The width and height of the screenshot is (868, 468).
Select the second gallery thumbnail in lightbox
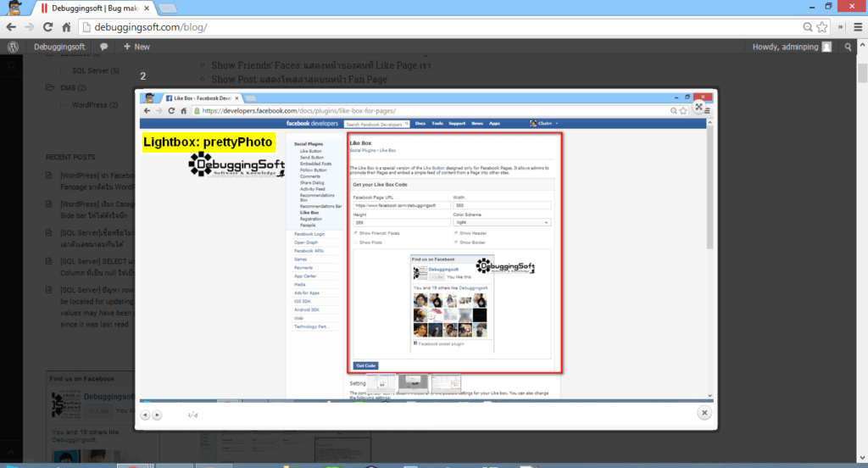click(x=413, y=382)
